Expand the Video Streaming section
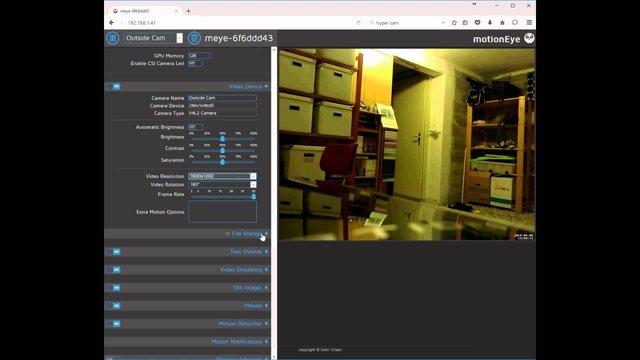This screenshot has height=360, width=640. [x=266, y=270]
